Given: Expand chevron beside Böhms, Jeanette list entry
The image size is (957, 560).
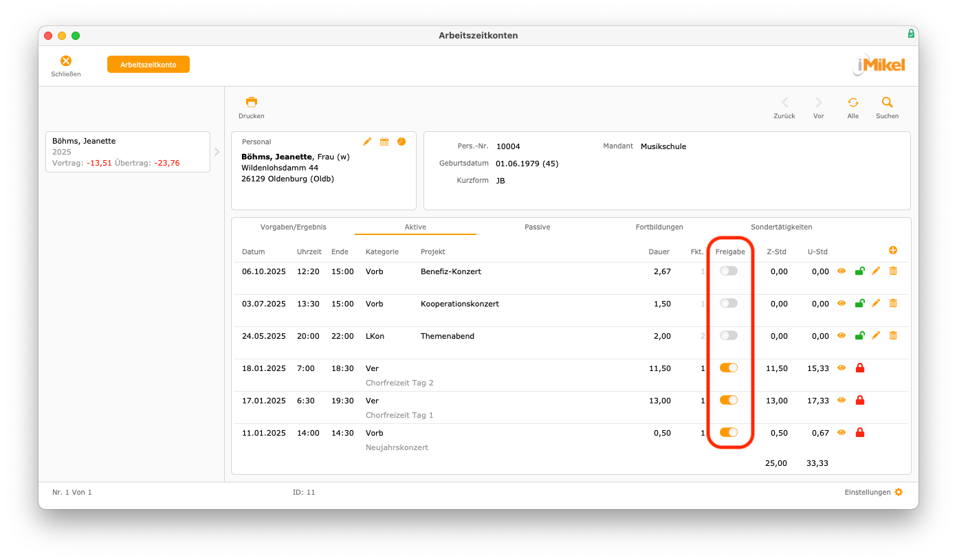Looking at the screenshot, I should (217, 151).
